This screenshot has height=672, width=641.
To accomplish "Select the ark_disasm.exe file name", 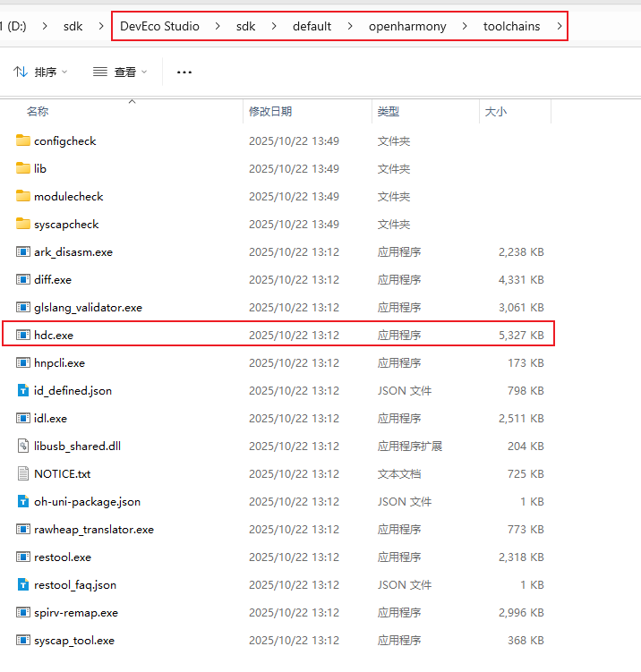I will [73, 252].
